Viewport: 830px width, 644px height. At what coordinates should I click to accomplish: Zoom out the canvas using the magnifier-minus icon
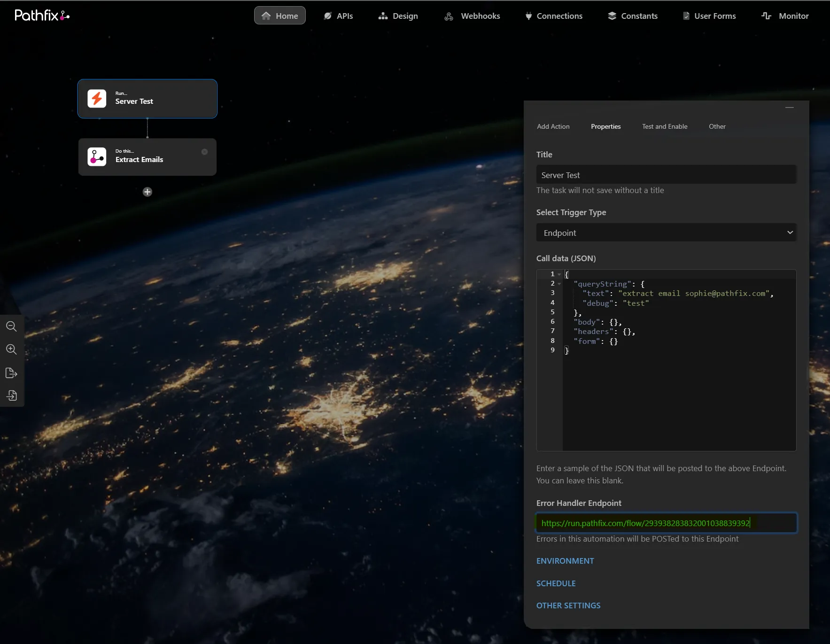point(11,326)
